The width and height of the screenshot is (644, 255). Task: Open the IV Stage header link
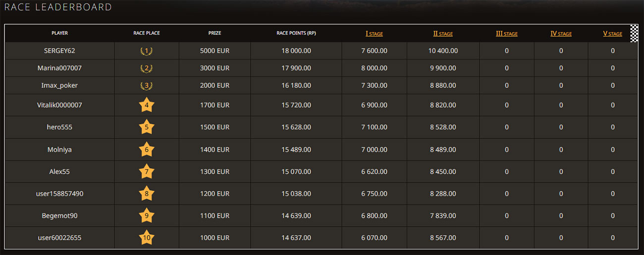point(561,34)
